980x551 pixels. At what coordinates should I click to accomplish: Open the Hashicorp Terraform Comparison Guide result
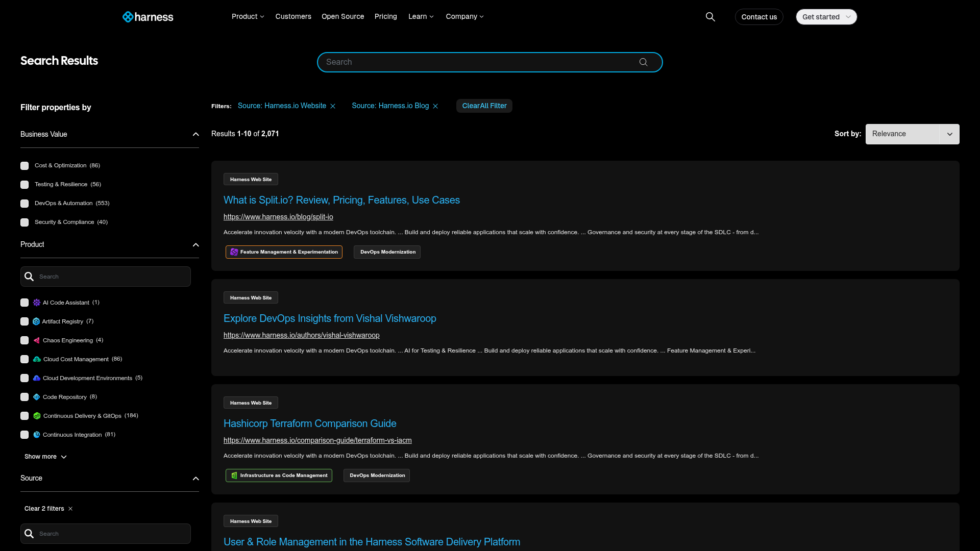(310, 424)
